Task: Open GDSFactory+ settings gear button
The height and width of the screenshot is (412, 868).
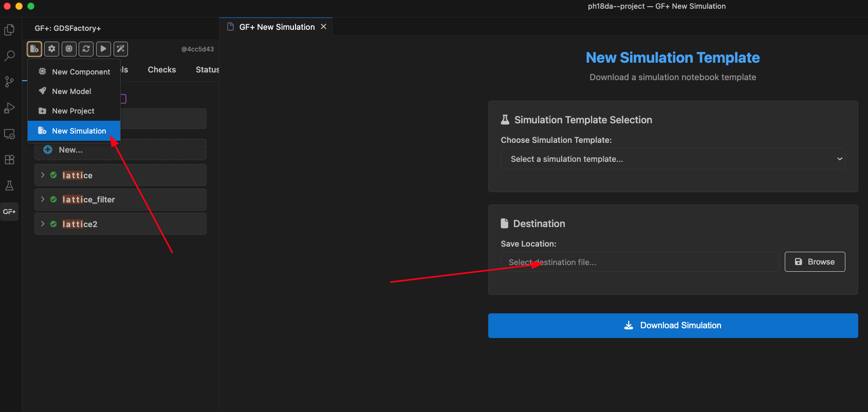Action: point(51,49)
